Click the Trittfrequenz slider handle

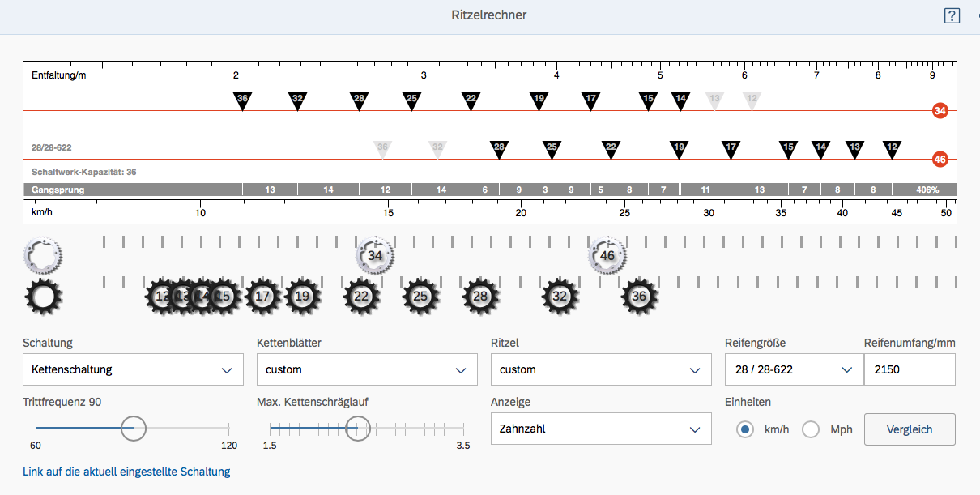[x=133, y=428]
